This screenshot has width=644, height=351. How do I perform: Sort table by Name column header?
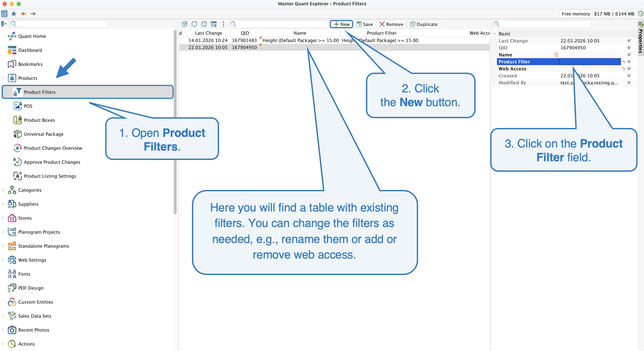(x=300, y=33)
